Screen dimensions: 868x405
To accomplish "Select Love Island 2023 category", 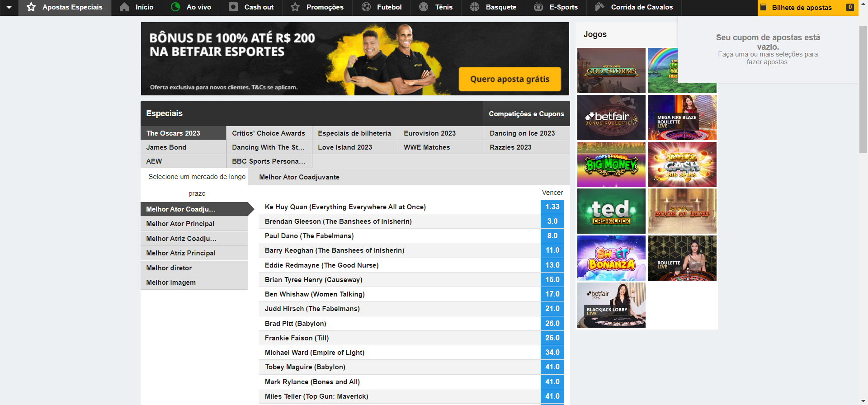I will (355, 147).
